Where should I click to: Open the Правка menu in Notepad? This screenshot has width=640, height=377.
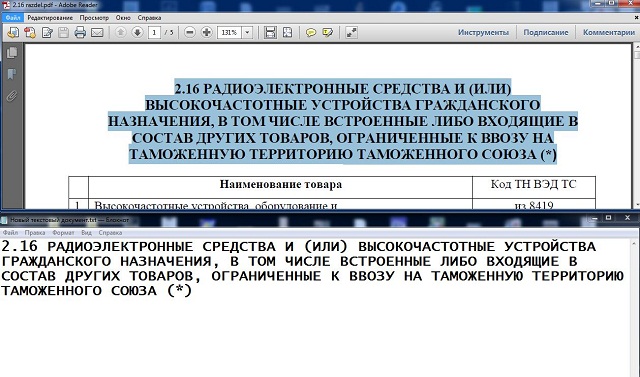click(x=35, y=233)
